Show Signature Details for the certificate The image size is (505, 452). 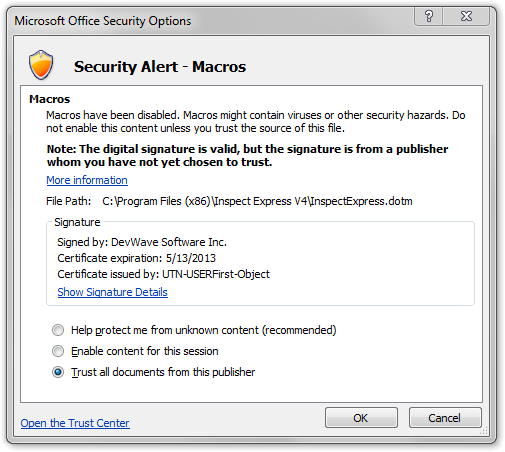(112, 292)
